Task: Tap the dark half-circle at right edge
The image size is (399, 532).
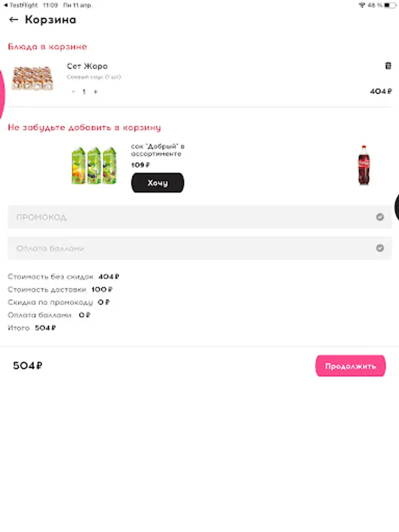Action: pyautogui.click(x=397, y=207)
